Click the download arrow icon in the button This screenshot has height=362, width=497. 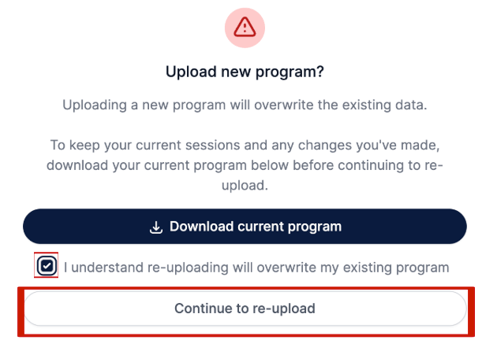(x=156, y=227)
